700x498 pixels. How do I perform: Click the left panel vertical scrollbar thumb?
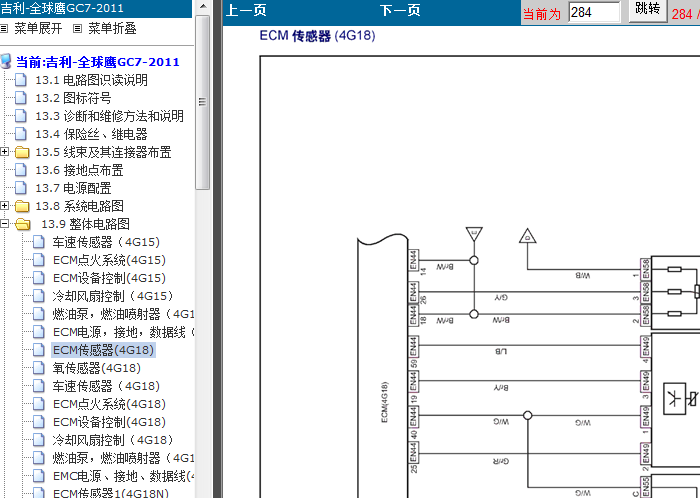tap(203, 103)
